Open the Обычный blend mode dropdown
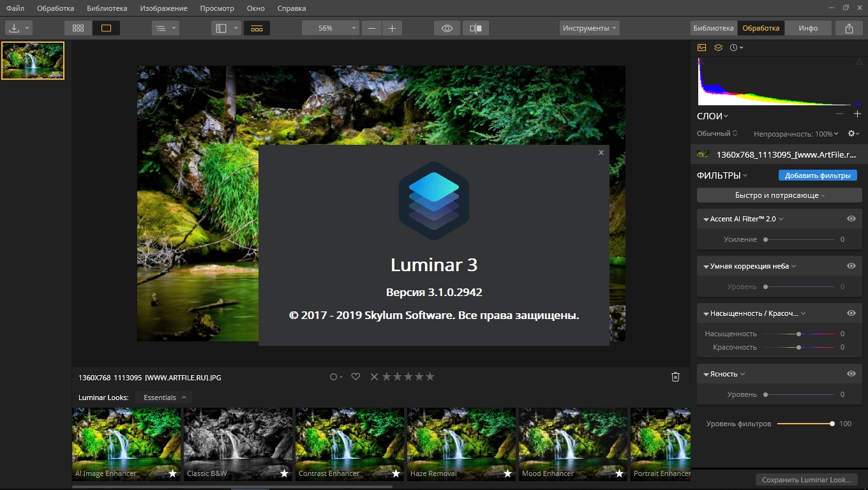868x490 pixels. point(717,133)
